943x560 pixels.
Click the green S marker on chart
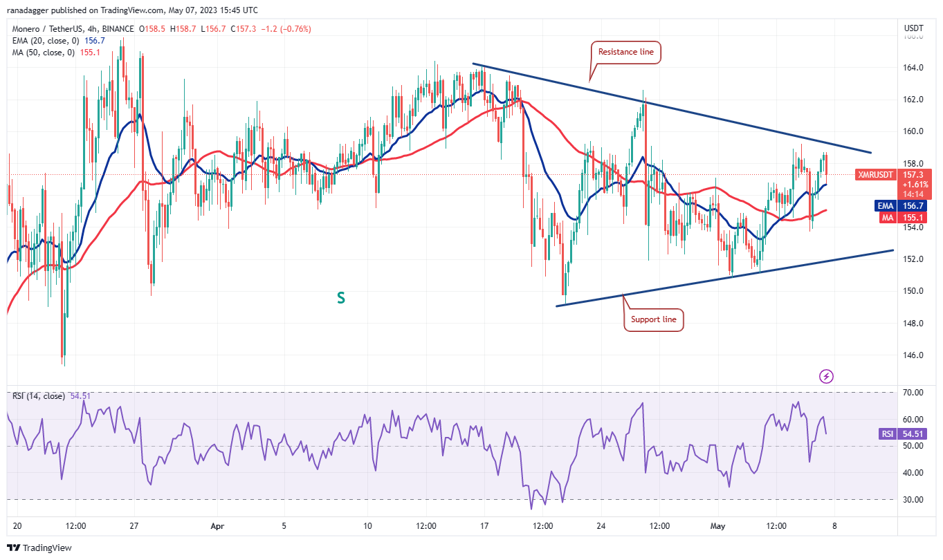[x=340, y=298]
